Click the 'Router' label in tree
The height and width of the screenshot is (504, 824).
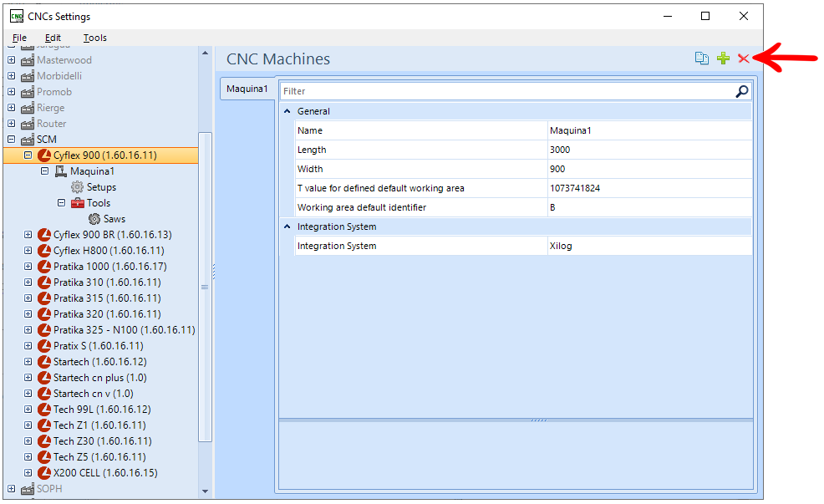[x=52, y=124]
